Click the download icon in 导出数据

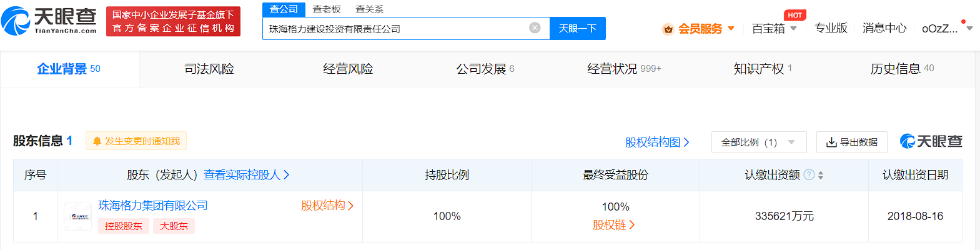tap(831, 142)
